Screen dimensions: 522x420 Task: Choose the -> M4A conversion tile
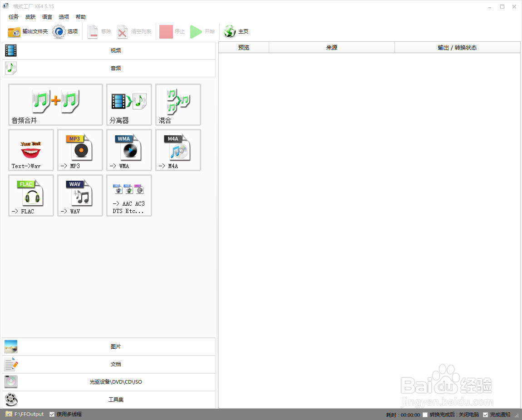coord(178,150)
